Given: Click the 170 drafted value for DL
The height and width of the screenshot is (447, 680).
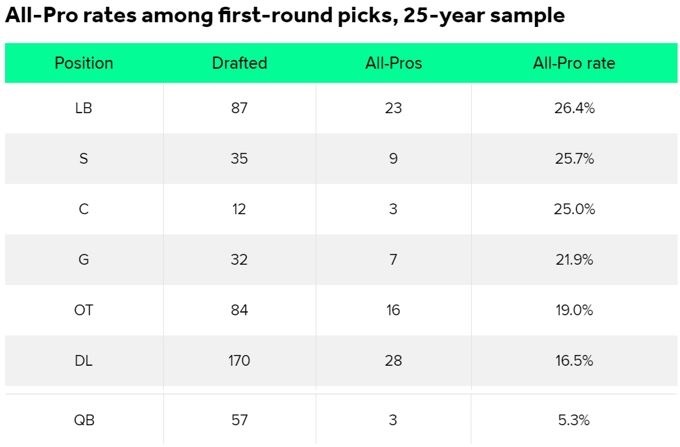Looking at the screenshot, I should 239,360.
